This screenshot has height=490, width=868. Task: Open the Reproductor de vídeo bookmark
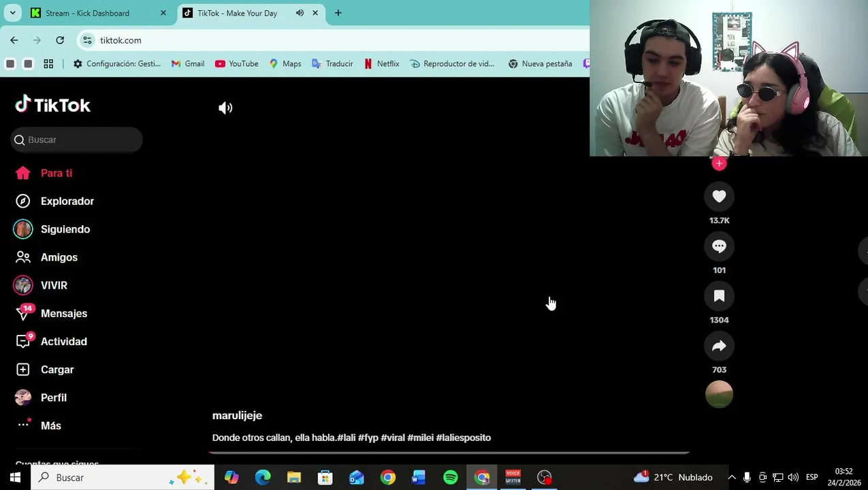[x=452, y=64]
